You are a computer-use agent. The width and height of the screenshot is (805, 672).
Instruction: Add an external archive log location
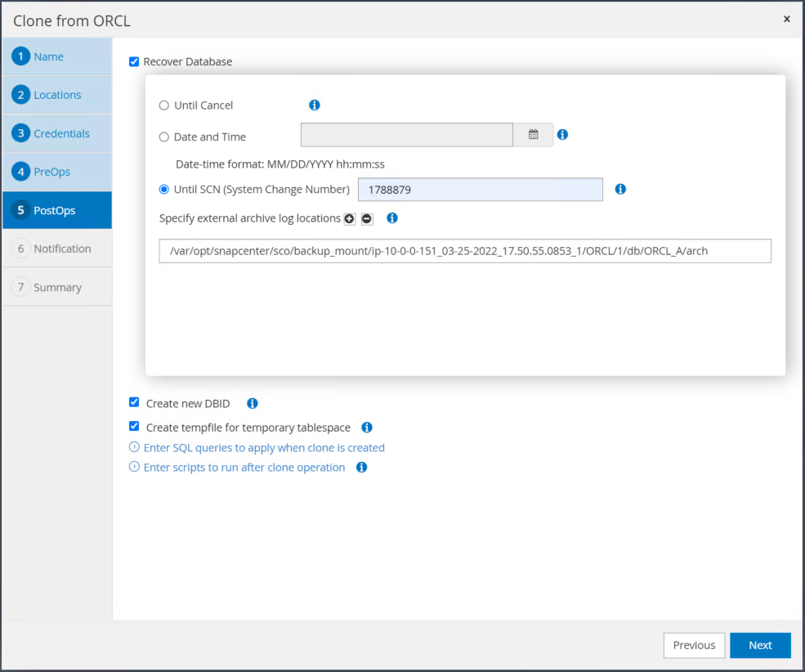350,219
